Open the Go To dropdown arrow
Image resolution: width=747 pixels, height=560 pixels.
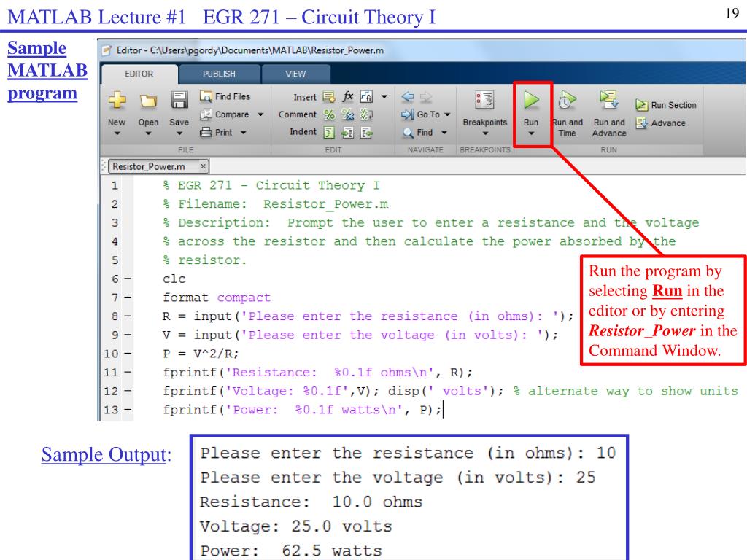pos(447,114)
